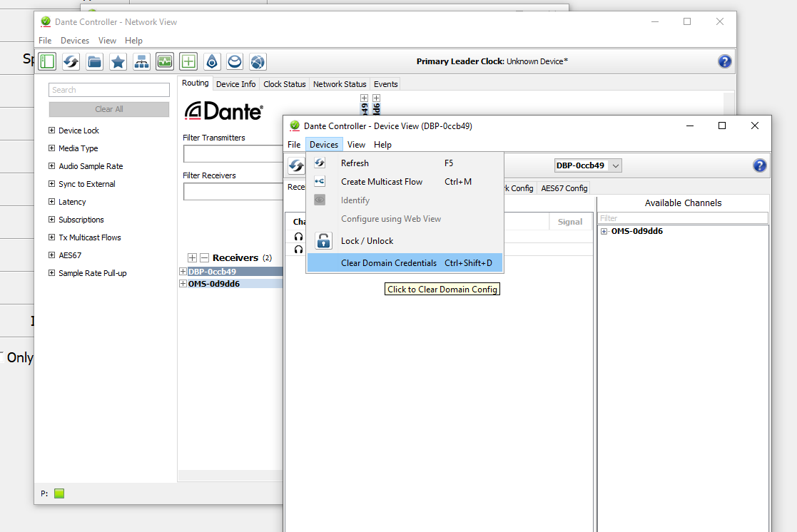Choose Create Multicast Flow from menu
Screen dimensions: 797x532
[382, 182]
